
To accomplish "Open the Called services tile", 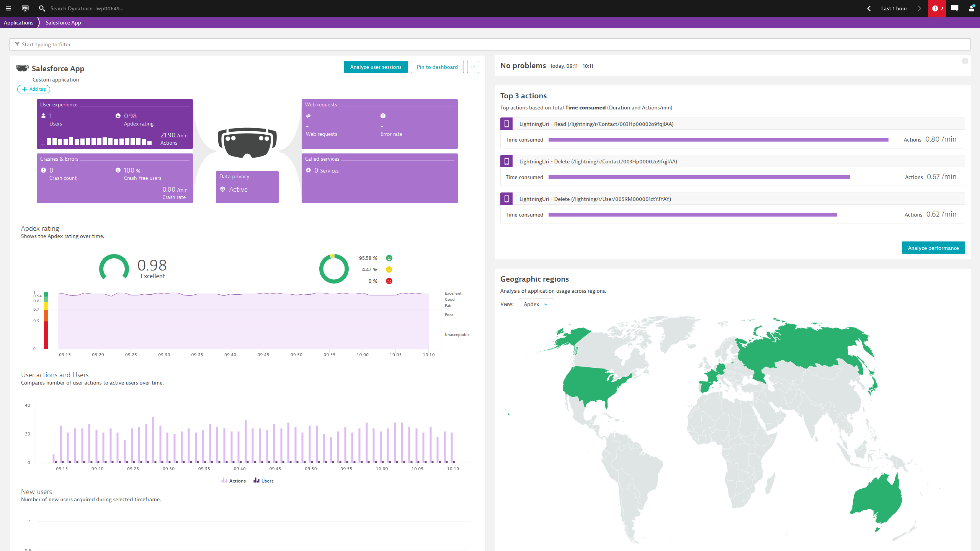I will coord(380,178).
